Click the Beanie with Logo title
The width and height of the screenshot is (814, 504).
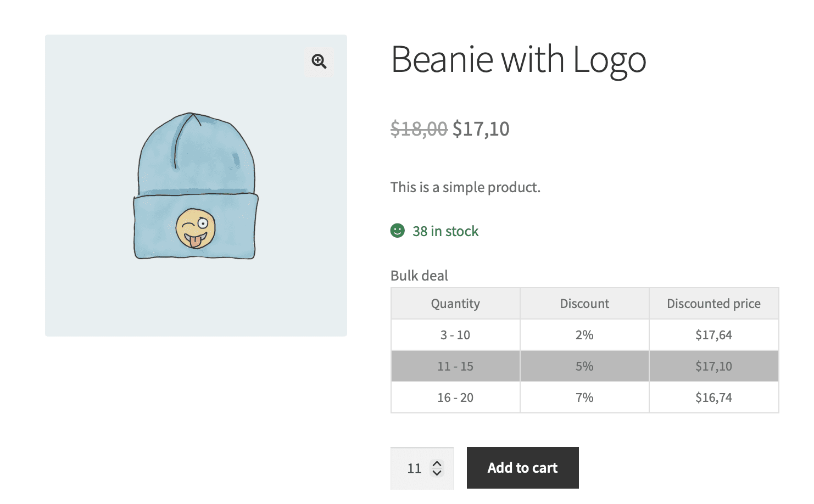(518, 59)
